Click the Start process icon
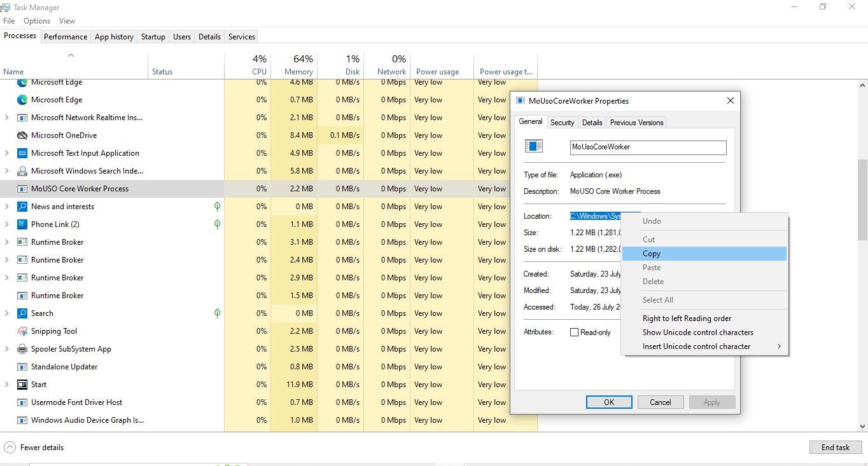Viewport: 868px width, 466px height. [22, 385]
